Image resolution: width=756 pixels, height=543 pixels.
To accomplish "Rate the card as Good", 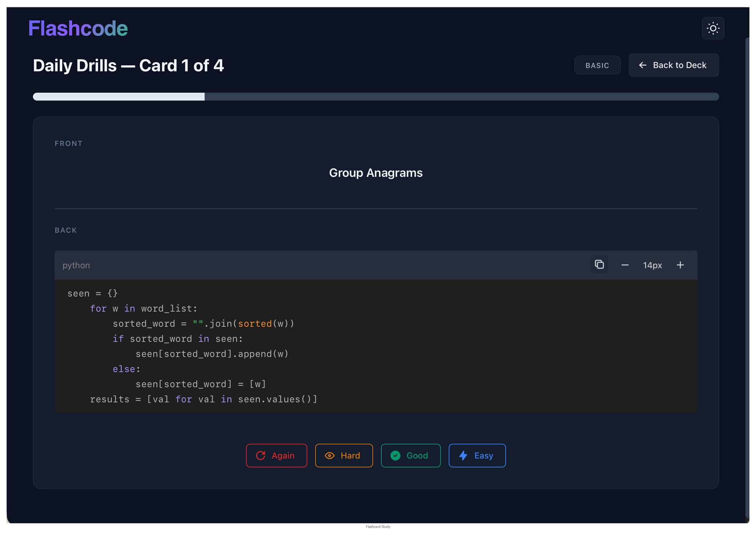I will click(x=410, y=455).
